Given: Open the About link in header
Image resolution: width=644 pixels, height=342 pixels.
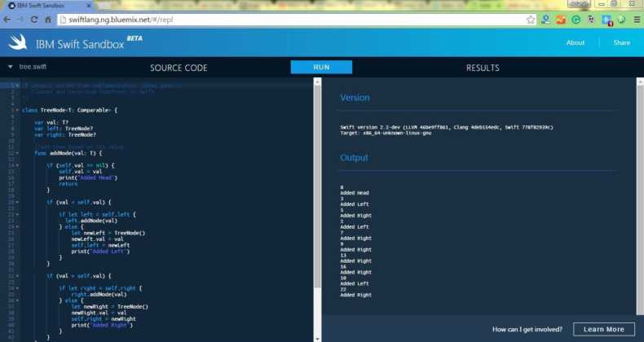Looking at the screenshot, I should 576,42.
